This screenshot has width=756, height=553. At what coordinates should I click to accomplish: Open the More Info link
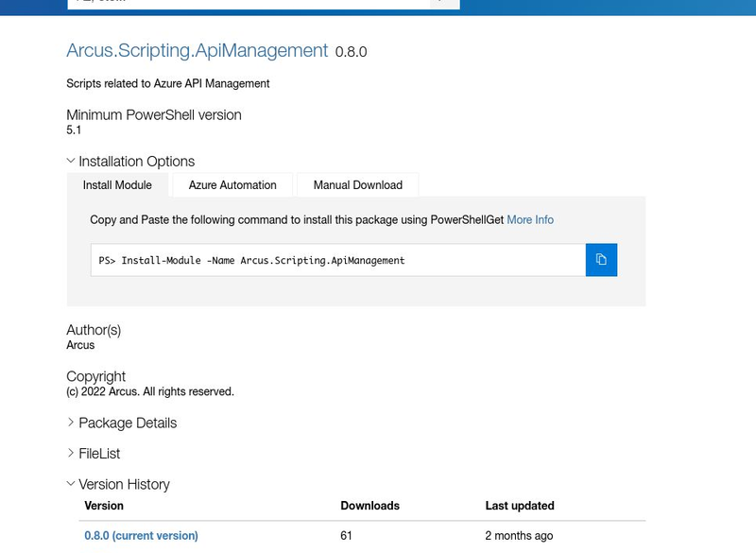coord(530,220)
